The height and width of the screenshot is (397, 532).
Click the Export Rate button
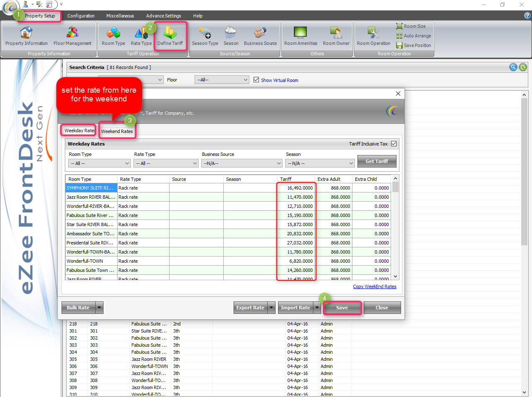point(250,308)
